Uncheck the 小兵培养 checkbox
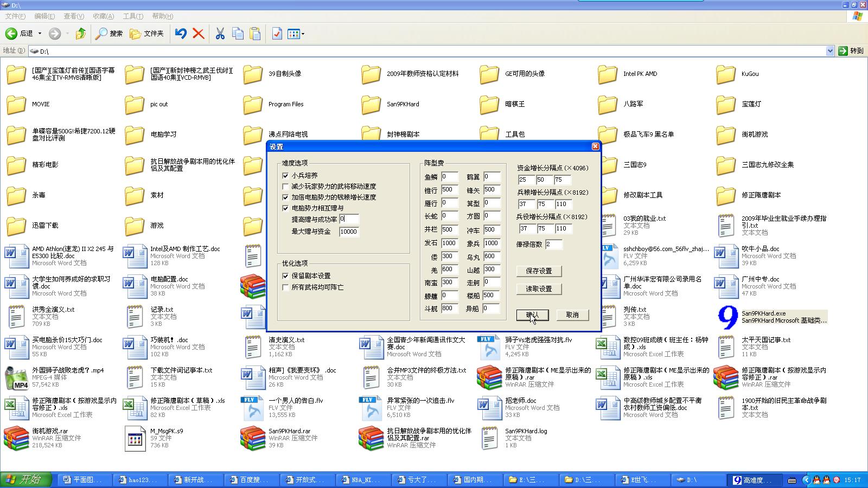Image resolution: width=868 pixels, height=488 pixels. click(x=285, y=176)
